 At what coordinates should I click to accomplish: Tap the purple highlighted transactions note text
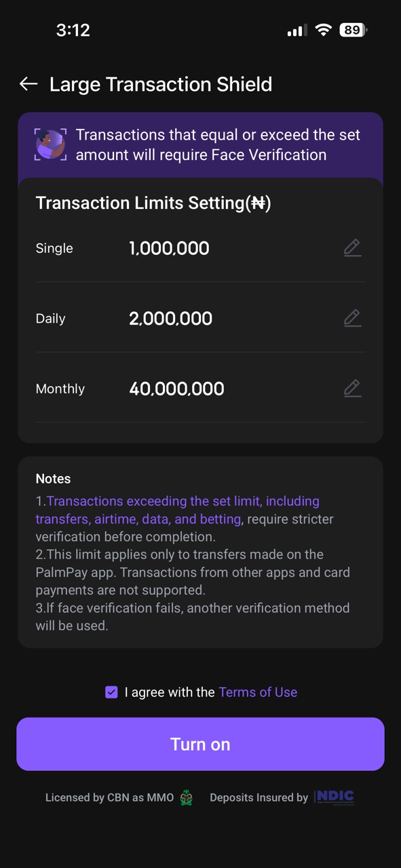click(x=177, y=510)
